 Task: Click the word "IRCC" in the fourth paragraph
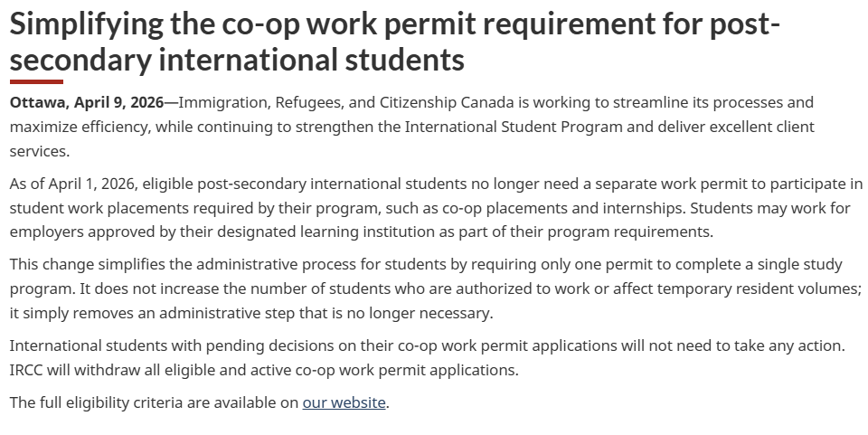click(x=29, y=369)
